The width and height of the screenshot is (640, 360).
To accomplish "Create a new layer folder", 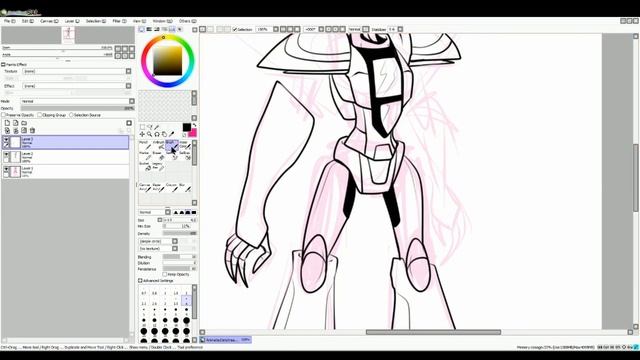I will [24, 123].
